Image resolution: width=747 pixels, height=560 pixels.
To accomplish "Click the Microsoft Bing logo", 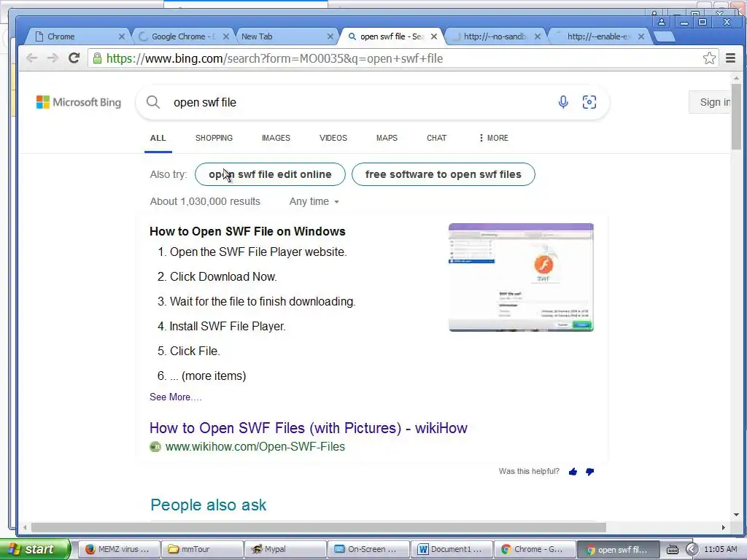I will [79, 102].
